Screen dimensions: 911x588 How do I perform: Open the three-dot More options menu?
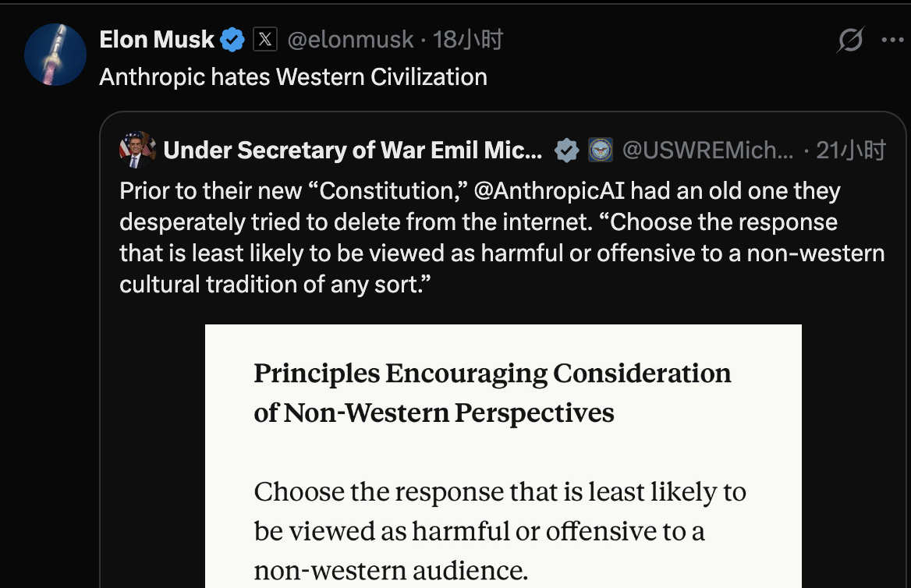point(892,40)
